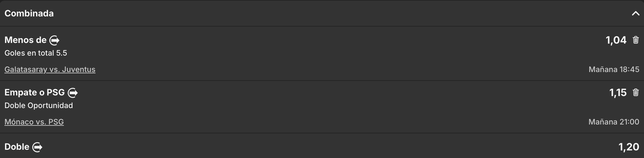Click the Mañana 18:45 kickoff time
This screenshot has height=158, width=644.
click(x=614, y=70)
